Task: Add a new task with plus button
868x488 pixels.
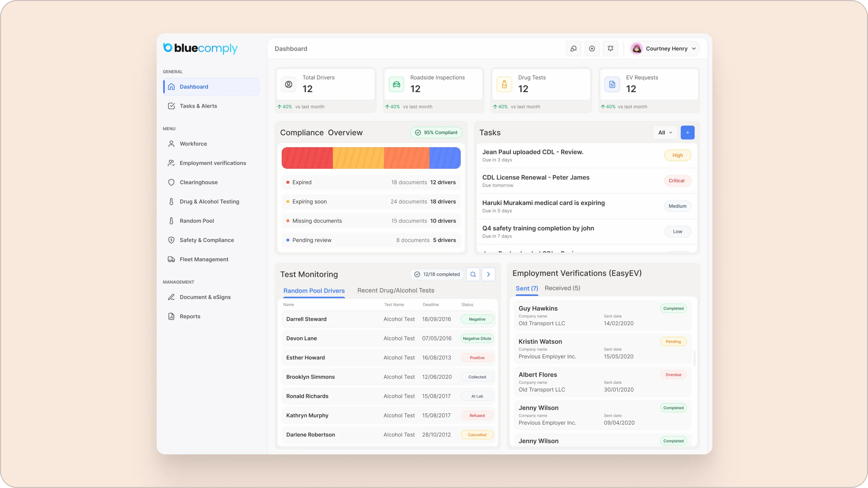Action: [x=688, y=132]
